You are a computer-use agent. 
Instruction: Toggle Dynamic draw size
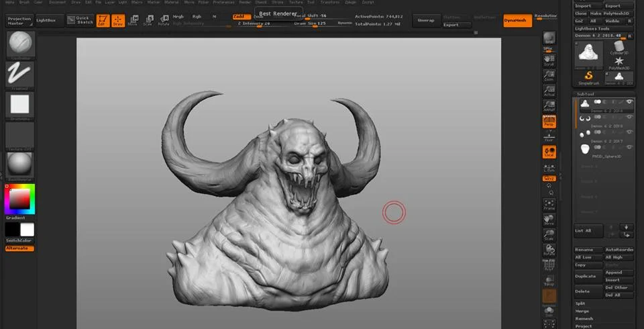(x=345, y=23)
